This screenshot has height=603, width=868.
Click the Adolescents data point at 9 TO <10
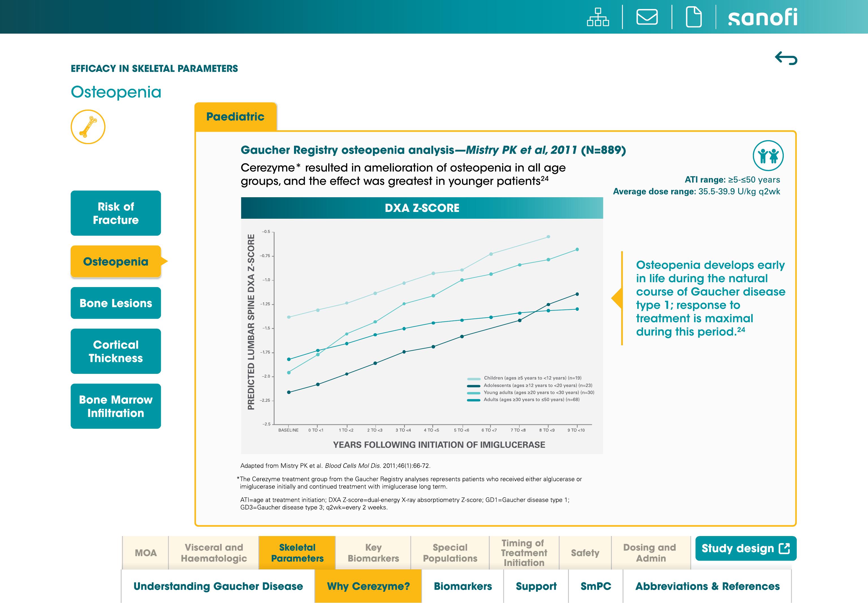pos(577,294)
